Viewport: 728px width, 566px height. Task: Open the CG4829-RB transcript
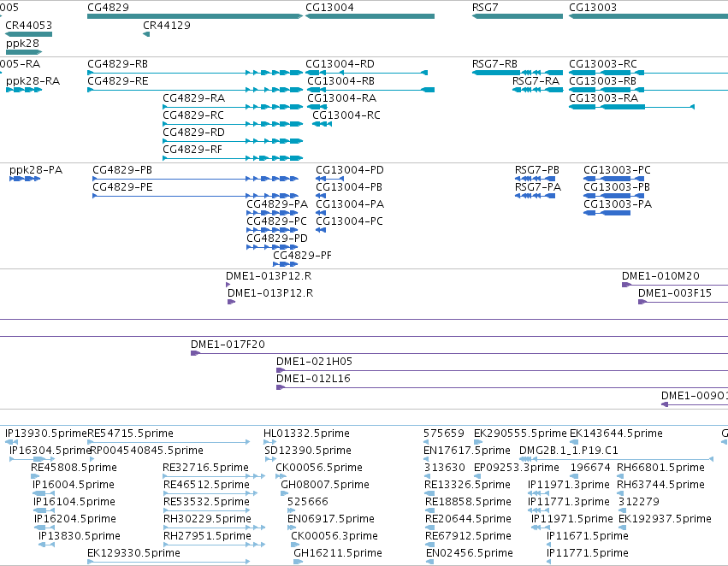[x=117, y=64]
